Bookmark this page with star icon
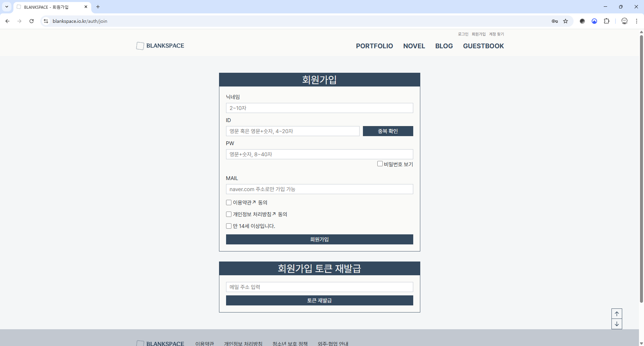The width and height of the screenshot is (644, 346). click(566, 21)
